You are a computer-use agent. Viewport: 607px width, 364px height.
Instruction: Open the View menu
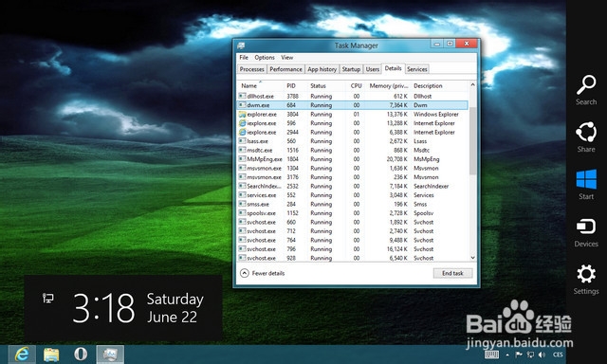tap(286, 57)
